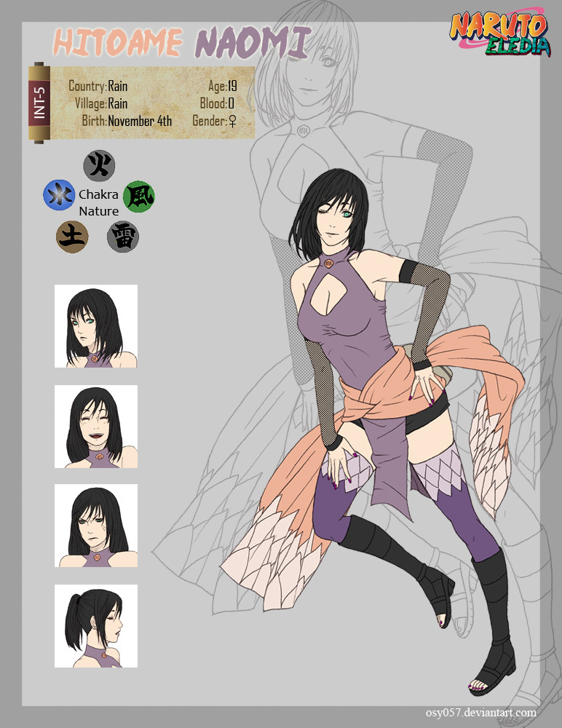Select the angry expression portrait thumbnail
This screenshot has width=562, height=728.
pos(95,526)
